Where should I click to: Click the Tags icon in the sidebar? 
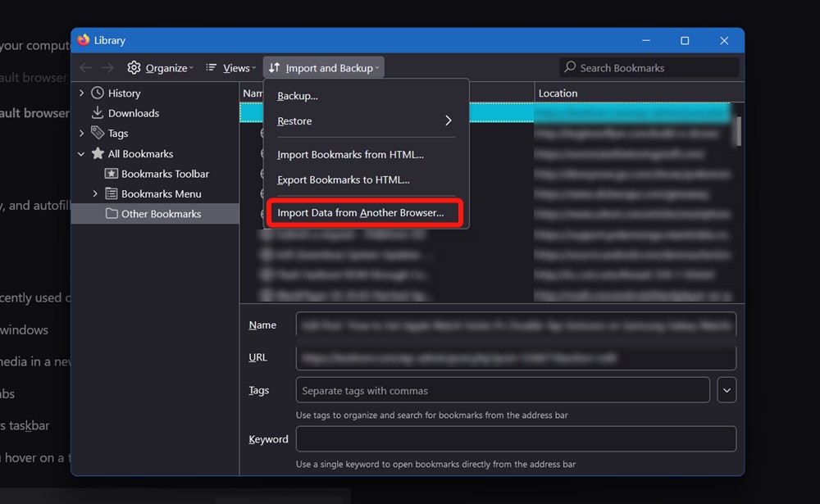click(x=97, y=133)
